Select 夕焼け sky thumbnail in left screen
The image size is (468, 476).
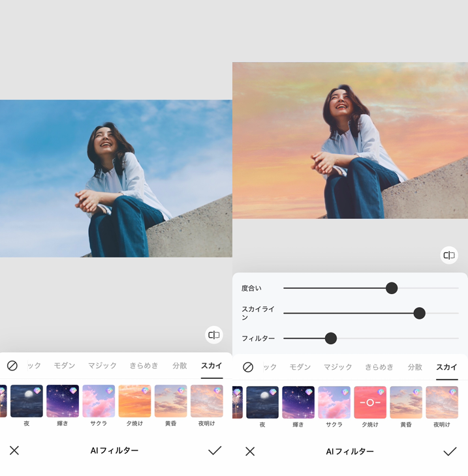tap(134, 401)
